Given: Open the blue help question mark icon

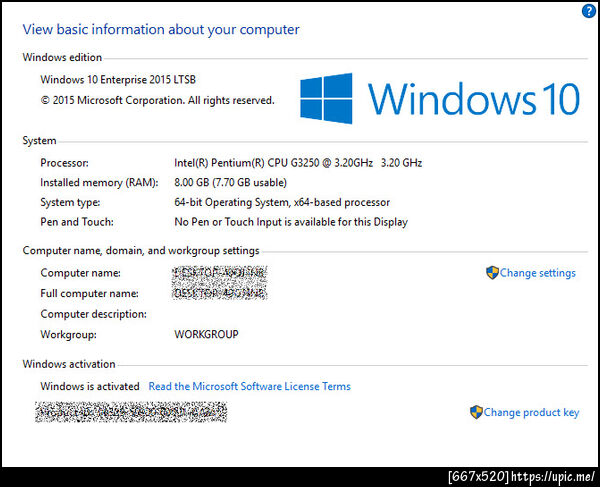Looking at the screenshot, I should (589, 11).
